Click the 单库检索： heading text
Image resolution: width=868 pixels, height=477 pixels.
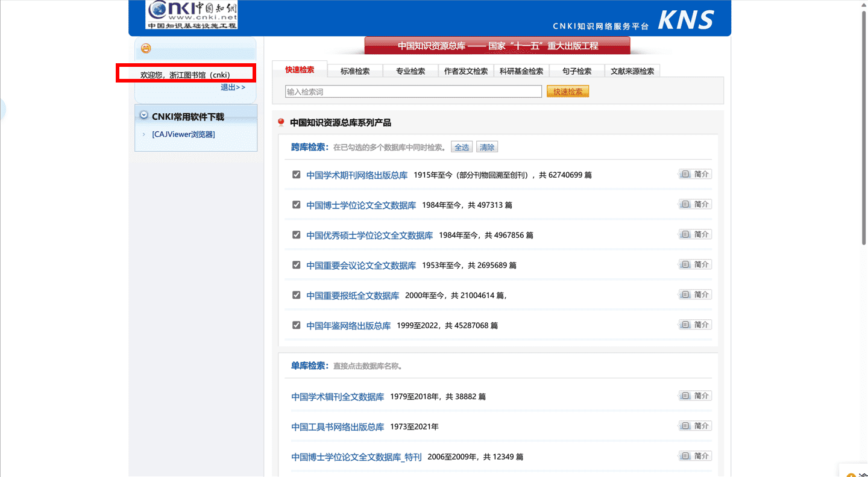[x=310, y=366]
